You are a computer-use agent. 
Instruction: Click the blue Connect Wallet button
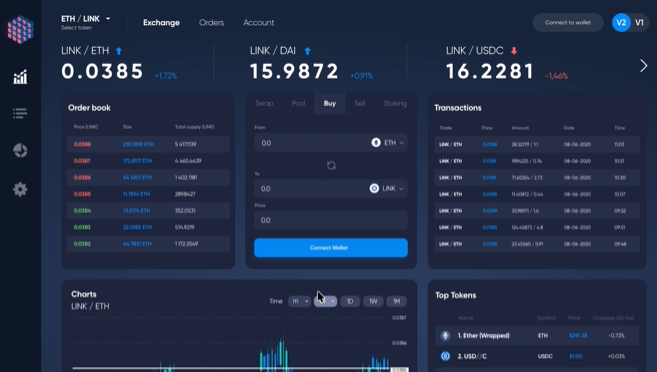pos(331,248)
